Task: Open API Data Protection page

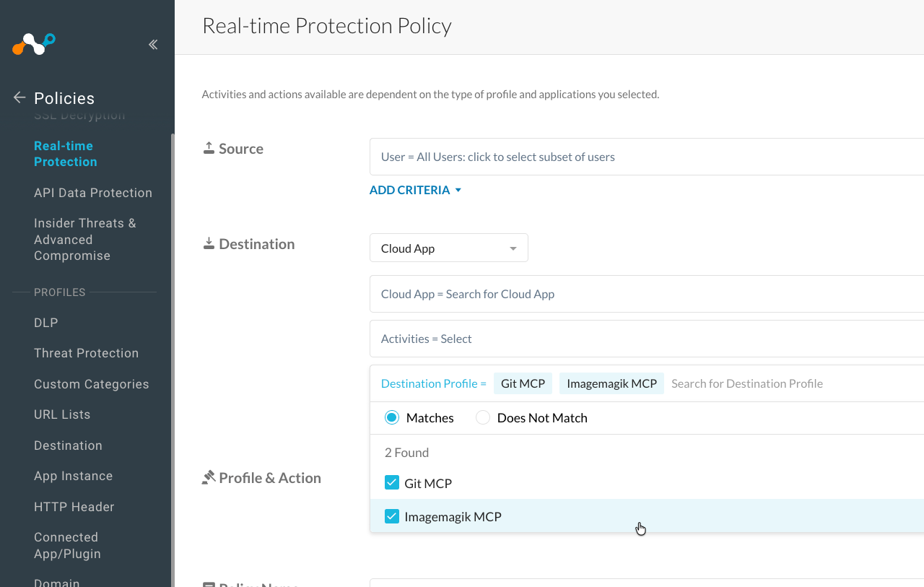Action: click(93, 193)
